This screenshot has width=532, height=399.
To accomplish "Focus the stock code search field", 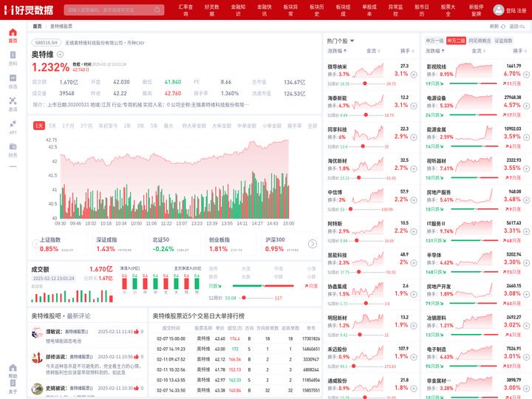I will coord(114,10).
